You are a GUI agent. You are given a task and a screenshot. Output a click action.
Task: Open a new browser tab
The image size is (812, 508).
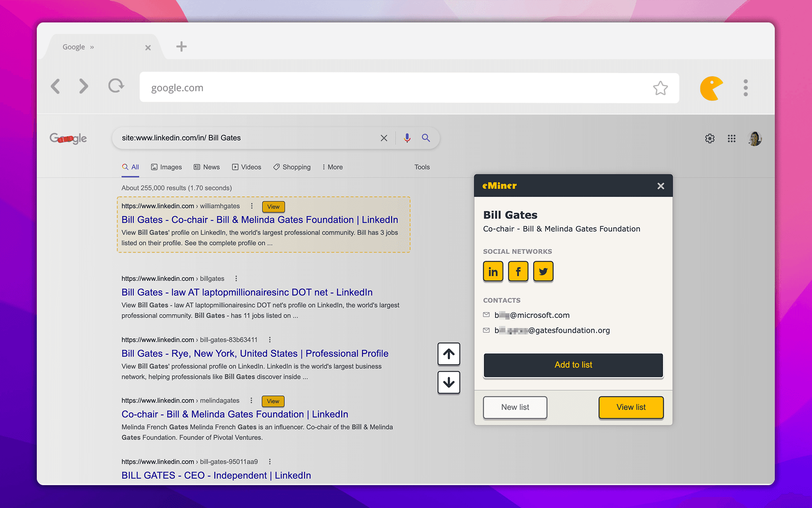[181, 47]
